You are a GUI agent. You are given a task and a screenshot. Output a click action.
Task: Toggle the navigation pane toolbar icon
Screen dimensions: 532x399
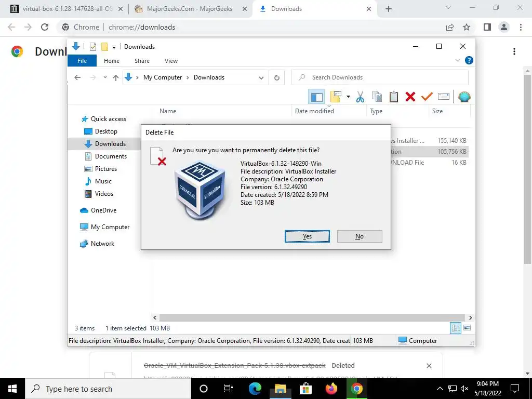pyautogui.click(x=316, y=97)
